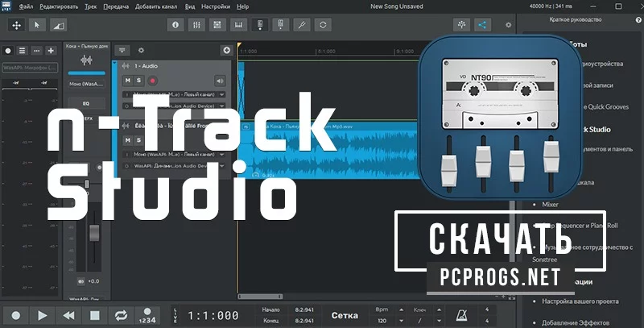This screenshot has width=644, height=328.
Task: Open the track list gear settings
Action: [142, 50]
